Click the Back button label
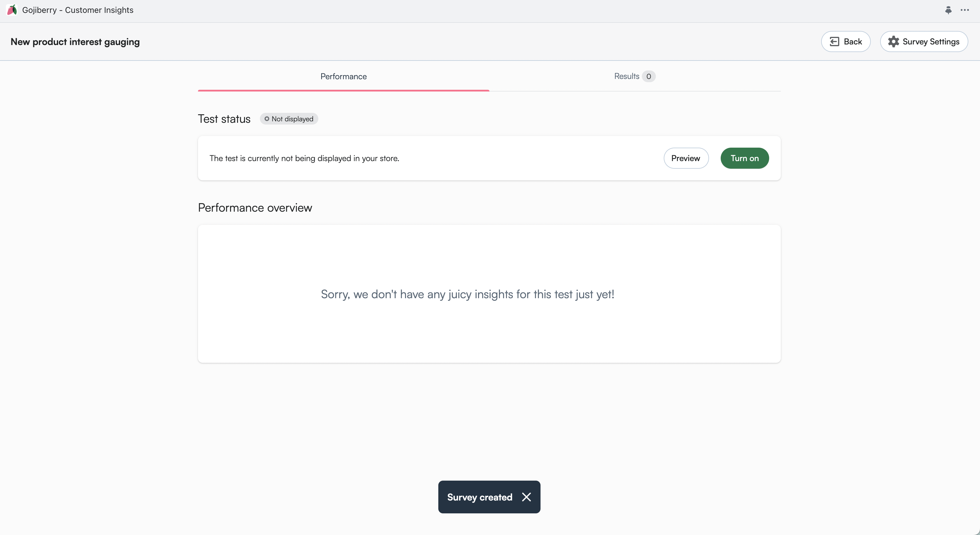Image resolution: width=980 pixels, height=535 pixels. (853, 42)
